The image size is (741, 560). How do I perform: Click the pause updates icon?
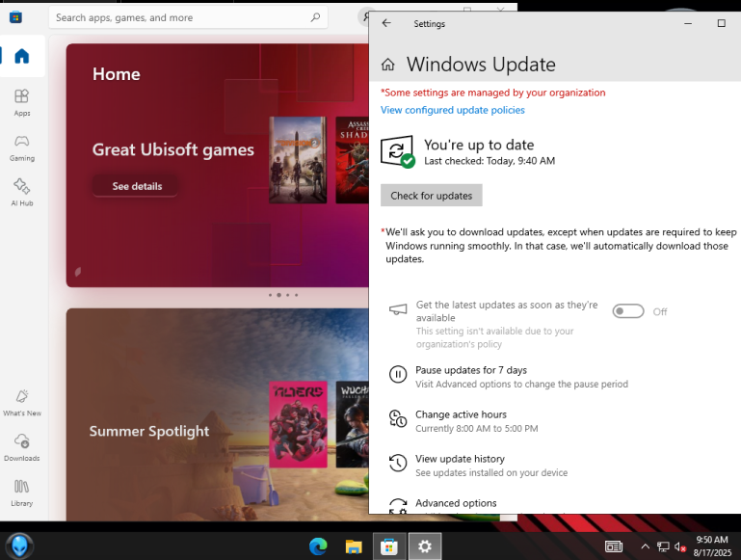coord(398,375)
